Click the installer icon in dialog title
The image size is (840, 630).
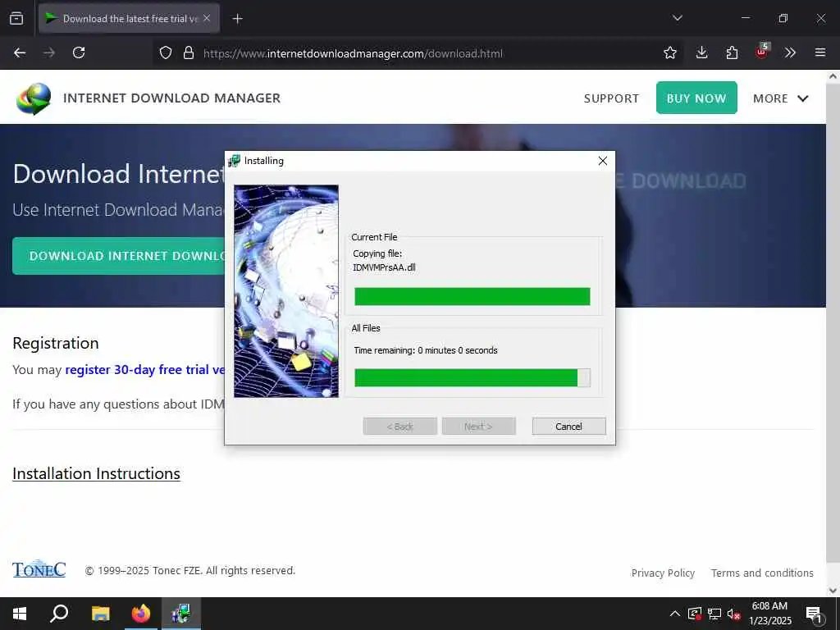coord(234,161)
